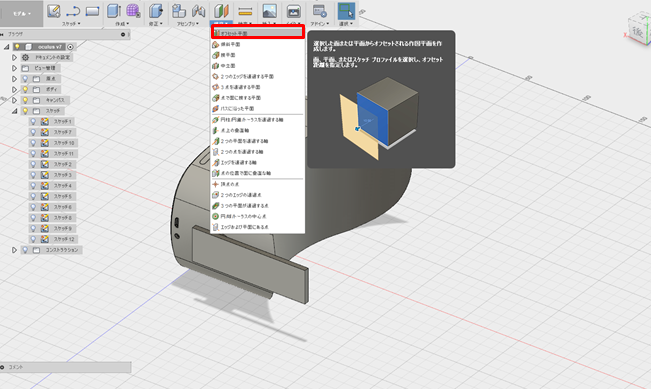651x389 pixels.
Task: Click the Construct plane toolbar icon
Action: [x=221, y=11]
